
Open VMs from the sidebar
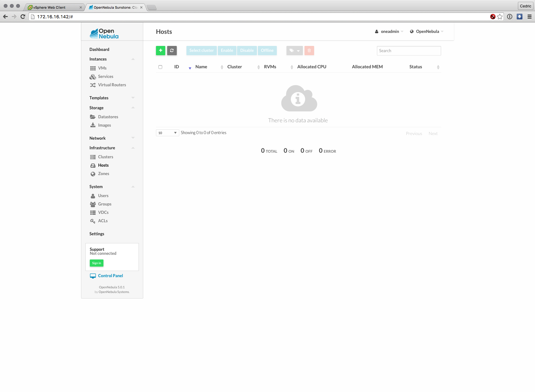tap(102, 68)
